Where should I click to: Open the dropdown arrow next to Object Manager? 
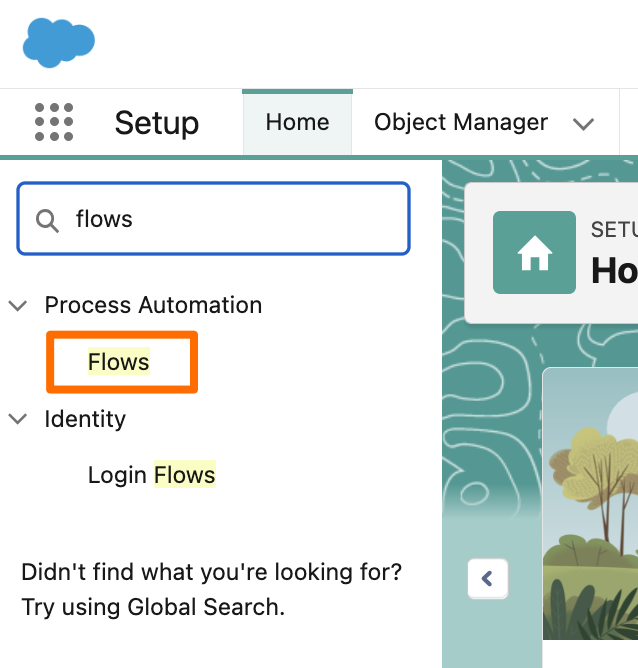tap(583, 124)
